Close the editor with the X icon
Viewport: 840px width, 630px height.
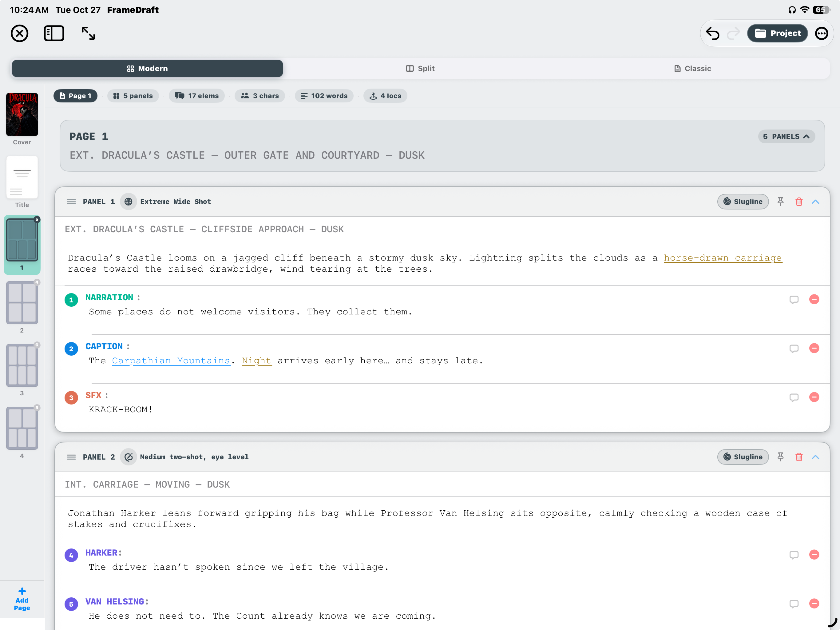[19, 34]
